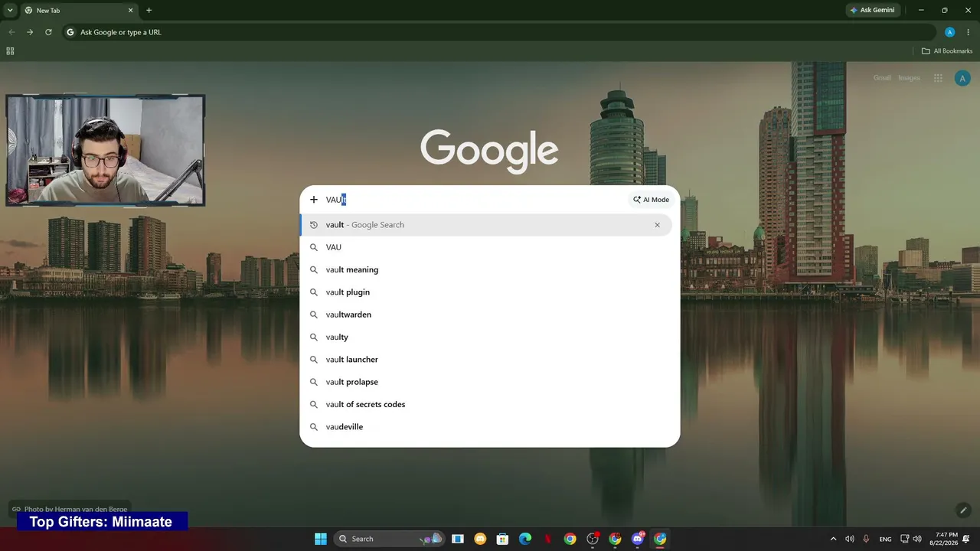Viewport: 980px width, 551px height.
Task: Open the Chrome profile avatar in toolbar
Action: (950, 32)
